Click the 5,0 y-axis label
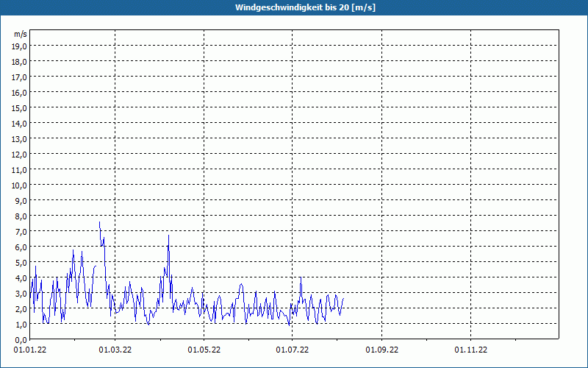 21,263
